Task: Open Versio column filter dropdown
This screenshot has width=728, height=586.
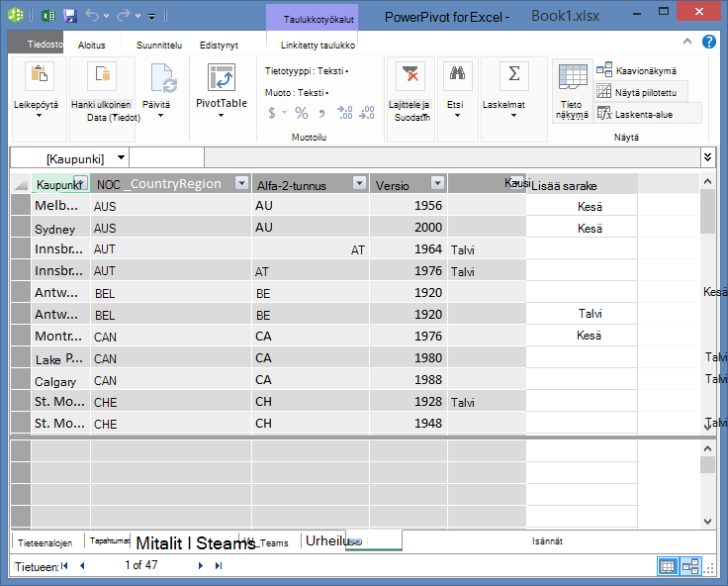Action: (437, 183)
